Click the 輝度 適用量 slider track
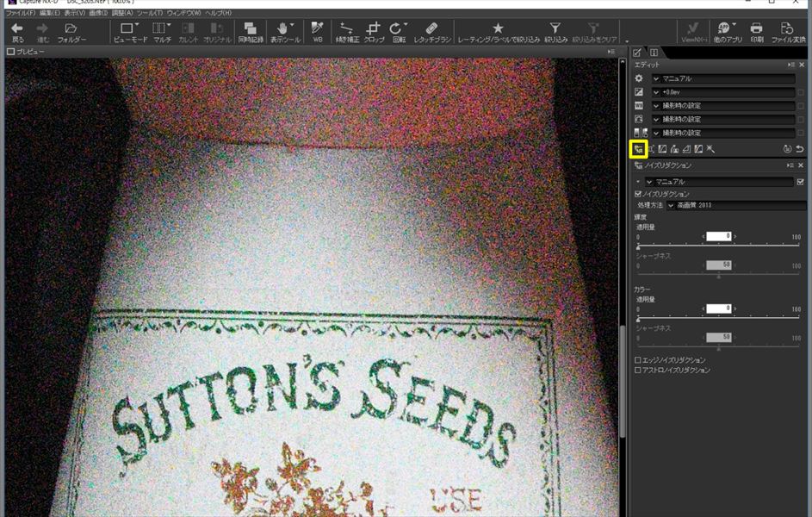Image resolution: width=812 pixels, height=517 pixels. (x=718, y=246)
